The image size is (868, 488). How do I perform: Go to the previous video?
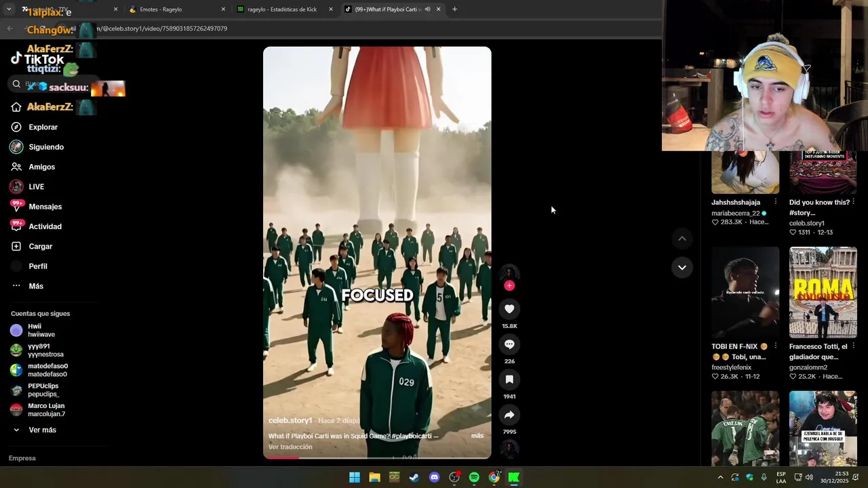(682, 239)
